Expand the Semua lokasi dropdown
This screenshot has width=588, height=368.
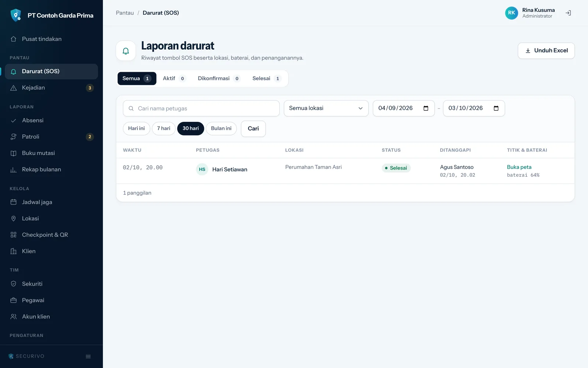click(x=326, y=108)
